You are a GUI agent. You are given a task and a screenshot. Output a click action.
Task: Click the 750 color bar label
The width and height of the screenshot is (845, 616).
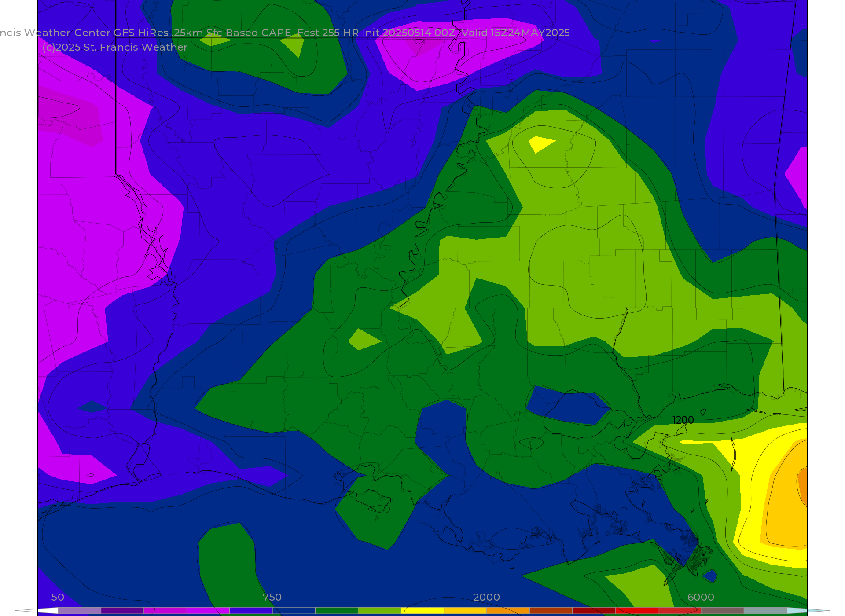272,597
